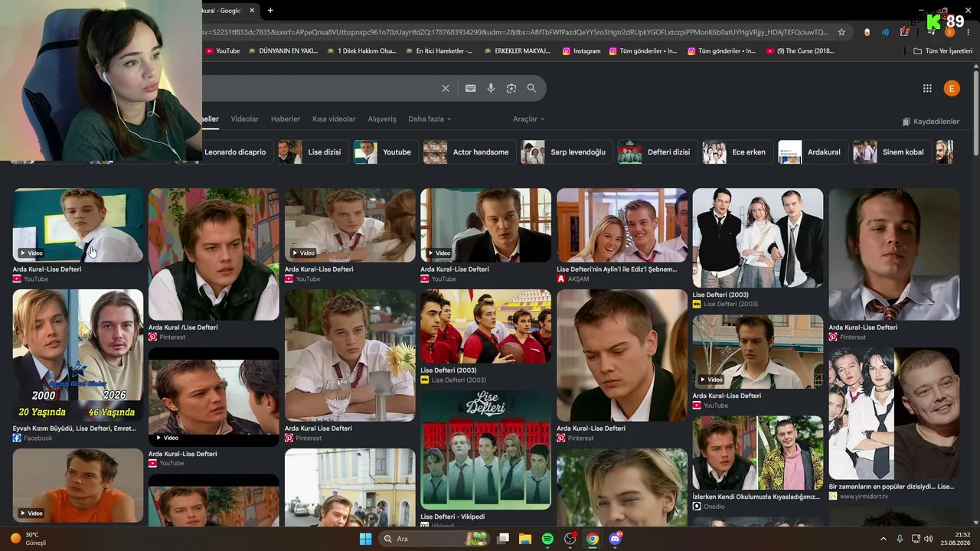Open the basketball team Lise Defteri (2003) image

coord(485,327)
